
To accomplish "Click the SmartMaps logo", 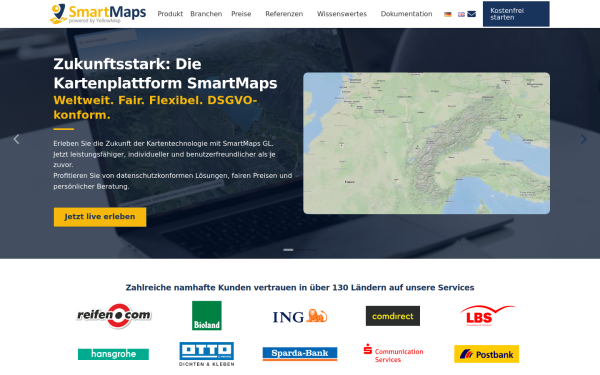I will pyautogui.click(x=98, y=14).
